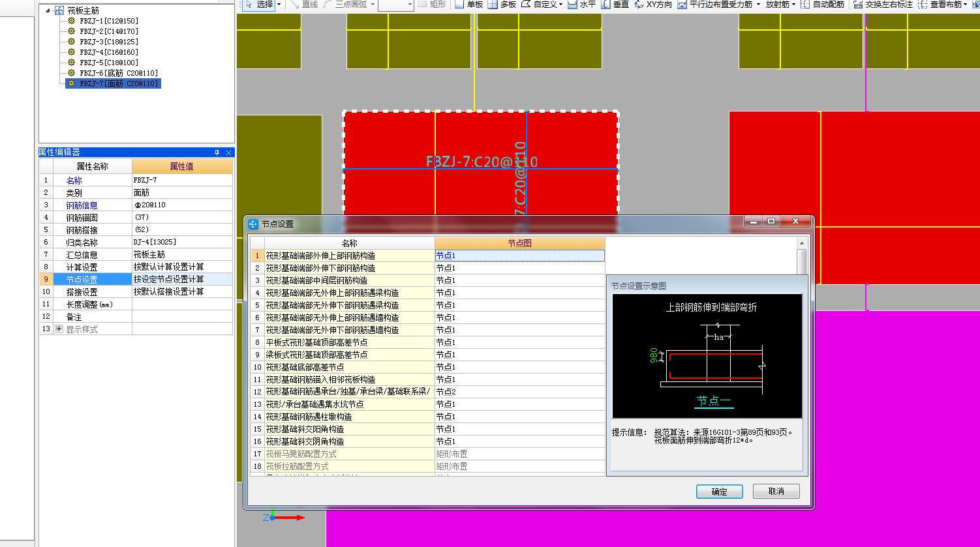
Task: Click the node diagram preview 节点一
Action: tap(707, 356)
